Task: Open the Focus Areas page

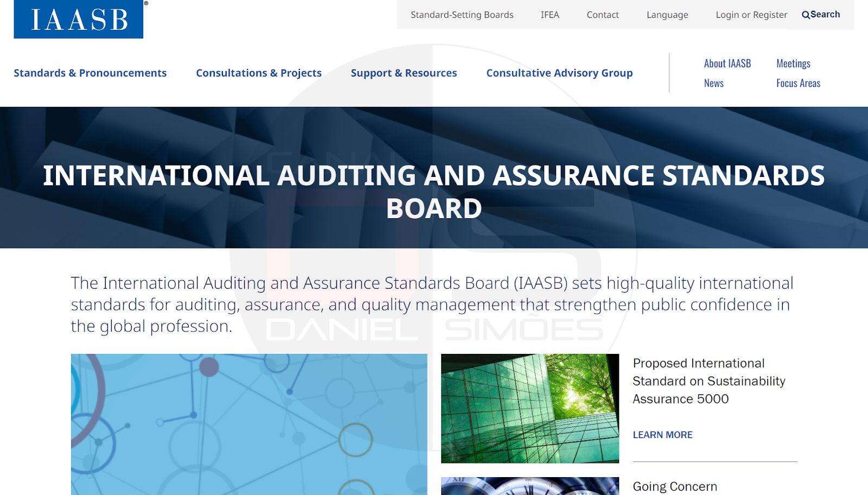Action: click(x=798, y=83)
